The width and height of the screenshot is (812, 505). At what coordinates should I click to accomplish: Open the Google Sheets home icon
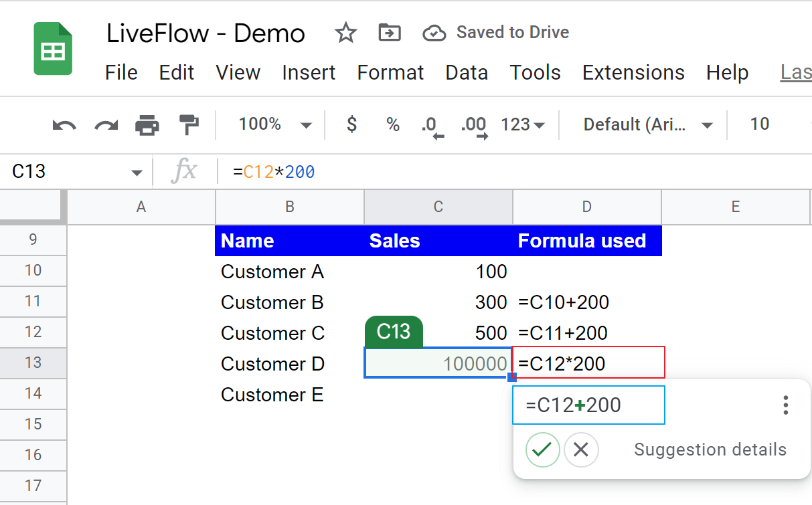(x=53, y=49)
